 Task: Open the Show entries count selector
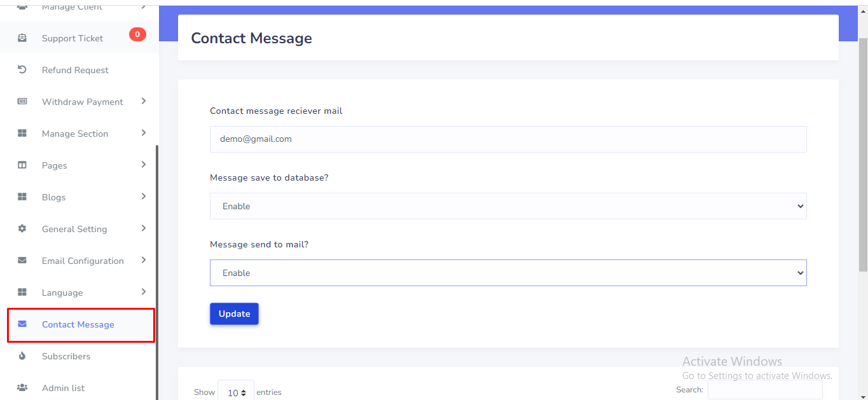pos(236,392)
